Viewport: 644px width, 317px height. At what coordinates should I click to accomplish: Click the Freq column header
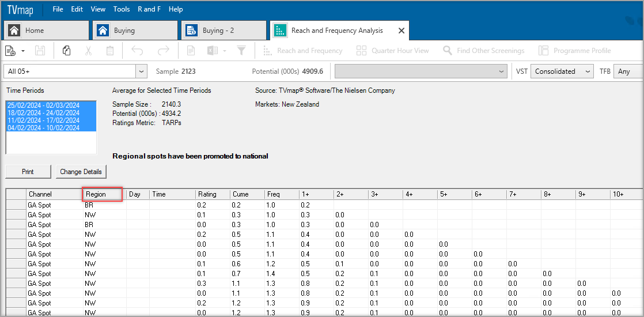(x=282, y=194)
